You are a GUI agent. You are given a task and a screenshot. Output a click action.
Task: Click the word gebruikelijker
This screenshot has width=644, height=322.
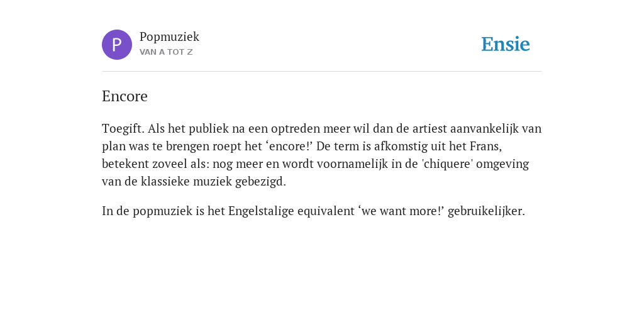pyautogui.click(x=486, y=211)
